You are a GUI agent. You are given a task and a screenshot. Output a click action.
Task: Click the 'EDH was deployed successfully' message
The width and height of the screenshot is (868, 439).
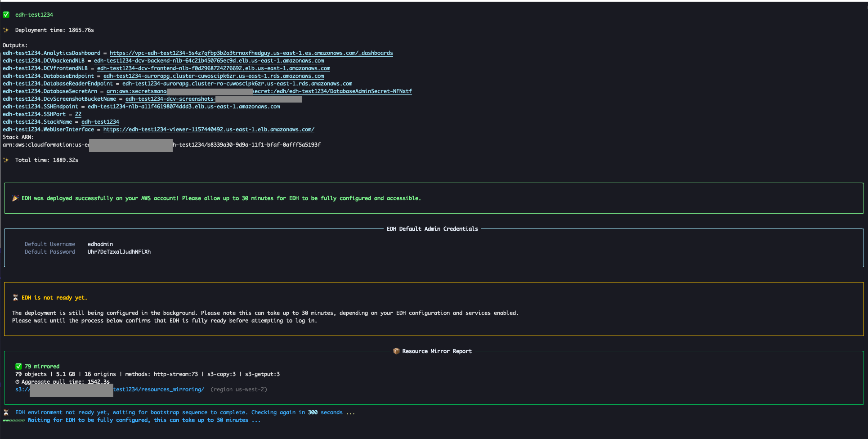point(221,198)
